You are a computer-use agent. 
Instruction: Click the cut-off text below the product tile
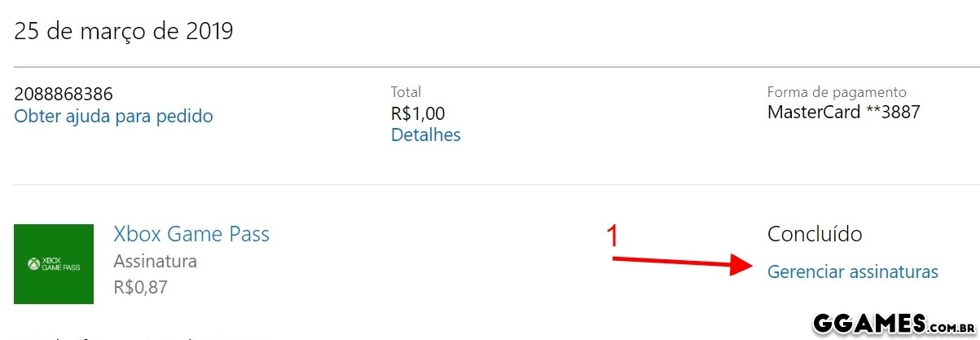coord(138,336)
